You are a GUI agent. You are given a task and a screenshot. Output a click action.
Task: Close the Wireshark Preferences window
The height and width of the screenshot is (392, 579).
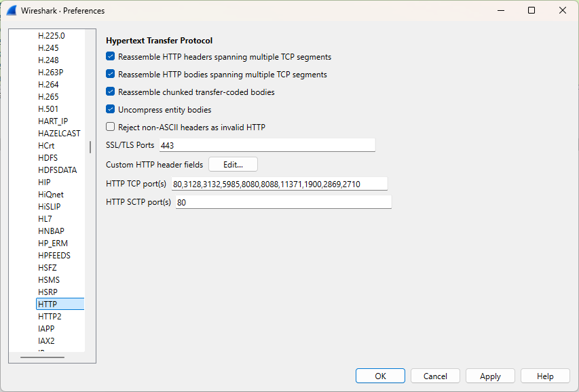click(563, 10)
